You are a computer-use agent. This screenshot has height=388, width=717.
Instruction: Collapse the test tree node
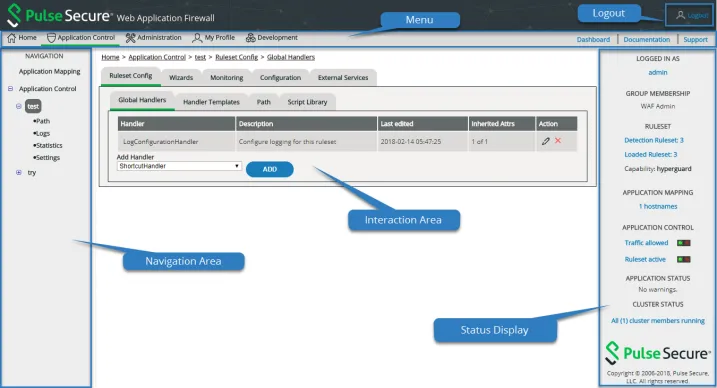(19, 106)
